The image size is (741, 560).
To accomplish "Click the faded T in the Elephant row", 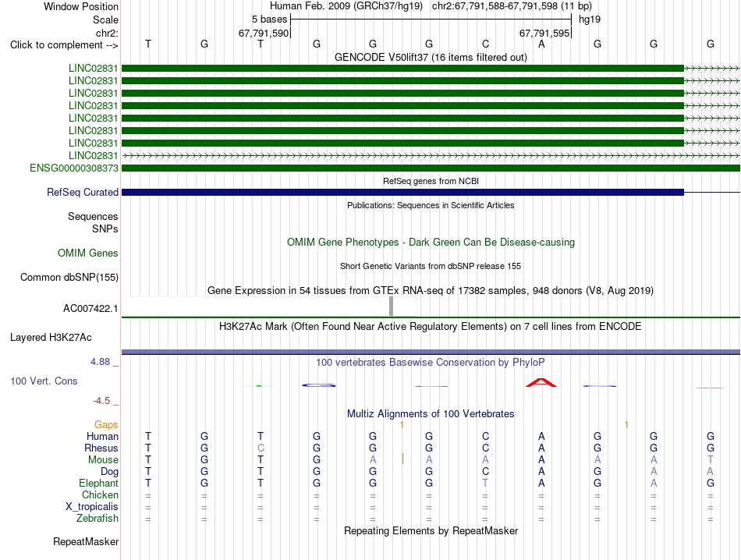I will pos(485,483).
